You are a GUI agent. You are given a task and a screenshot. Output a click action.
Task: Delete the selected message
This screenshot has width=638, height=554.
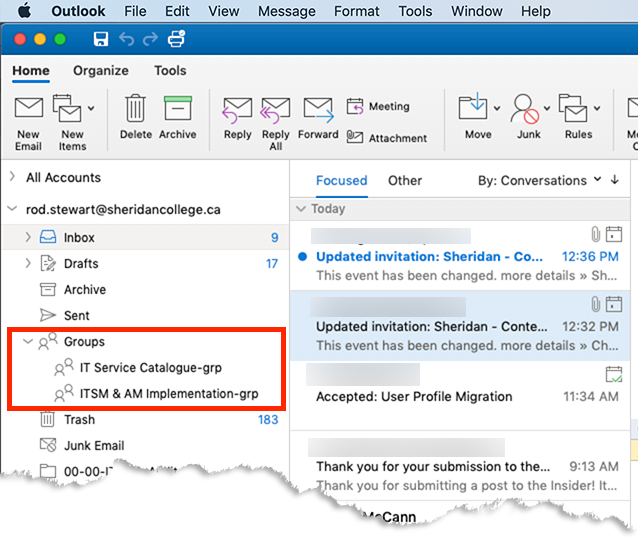(x=135, y=117)
